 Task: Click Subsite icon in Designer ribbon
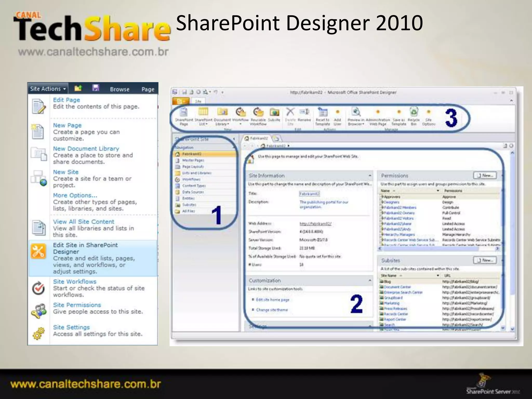click(x=274, y=112)
